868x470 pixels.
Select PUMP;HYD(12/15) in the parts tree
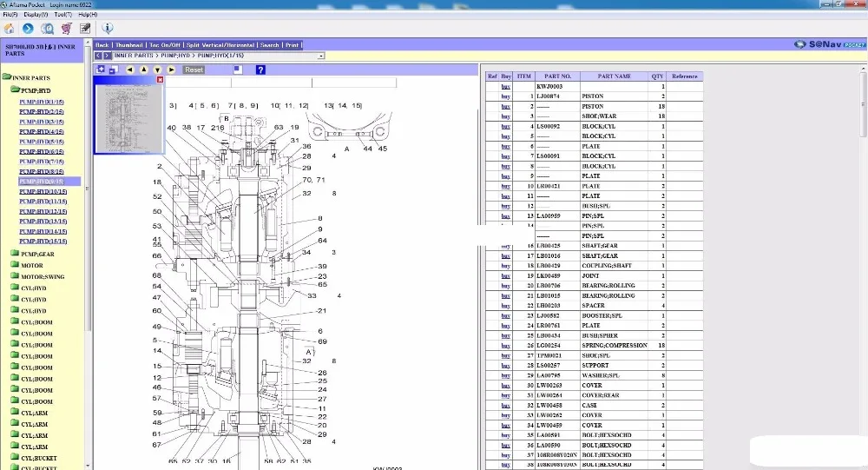pyautogui.click(x=43, y=211)
